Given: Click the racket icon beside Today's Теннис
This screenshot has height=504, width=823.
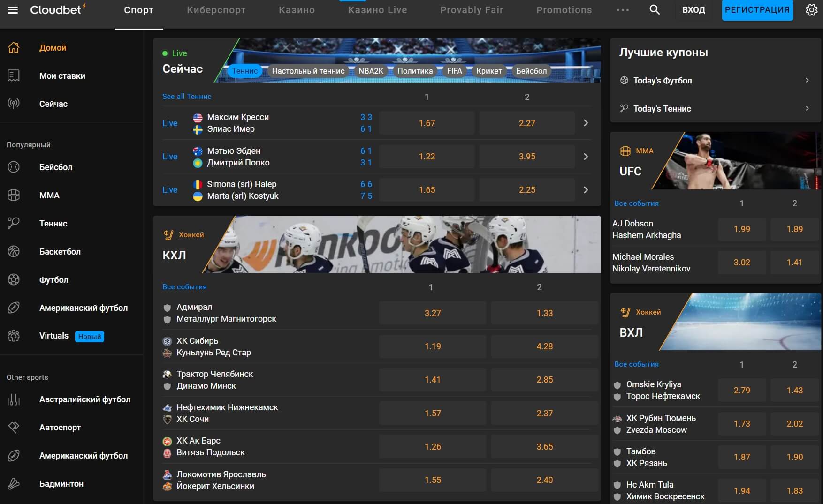Looking at the screenshot, I should (624, 108).
